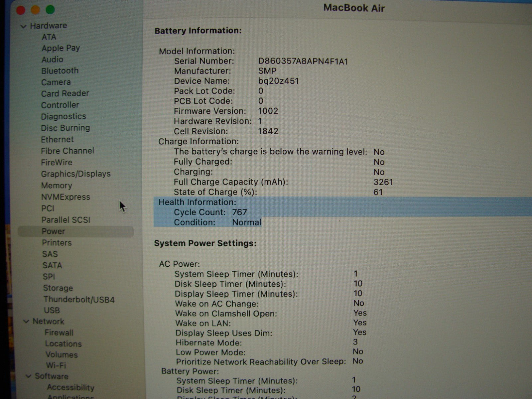Select Accessibility under Software

[x=70, y=387]
